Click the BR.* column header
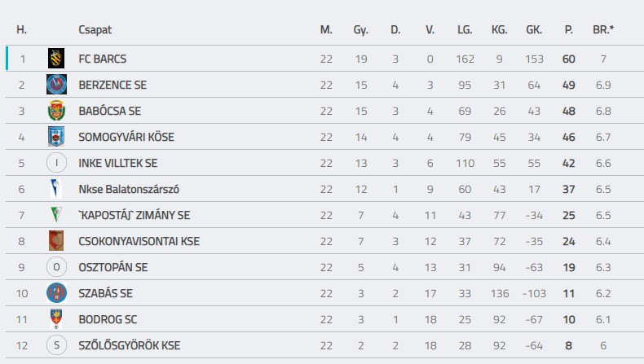Image resolution: width=644 pixels, height=364 pixels. [603, 30]
